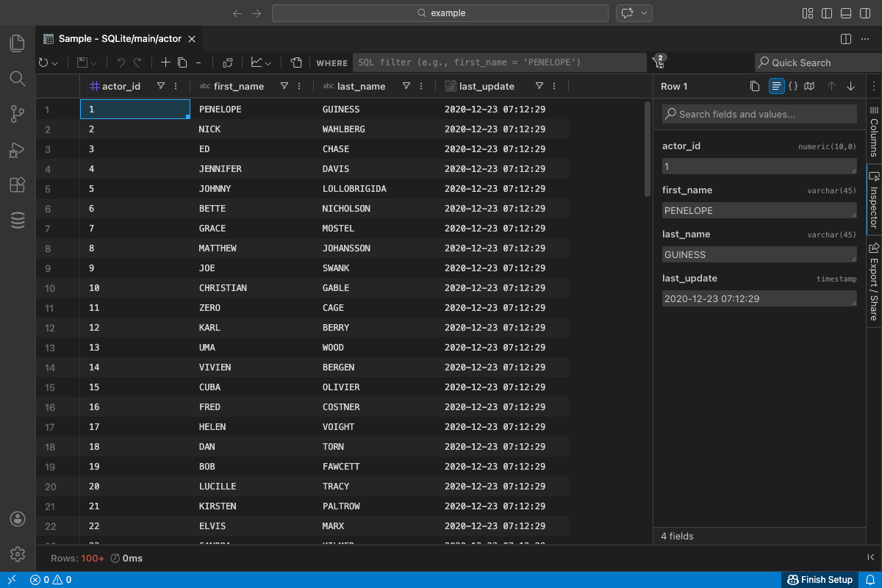Click the refresh data icon
The image size is (882, 588).
click(43, 62)
